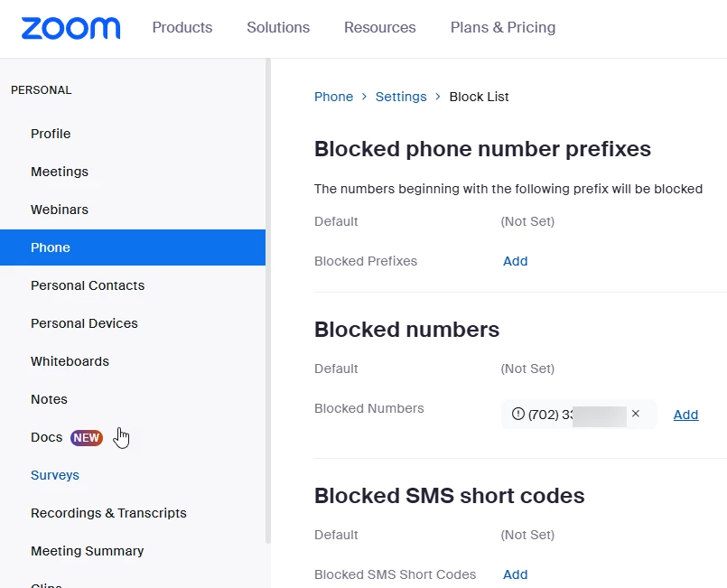Open Surveys from the sidebar
Screen dimensions: 727x588
pyautogui.click(x=55, y=475)
